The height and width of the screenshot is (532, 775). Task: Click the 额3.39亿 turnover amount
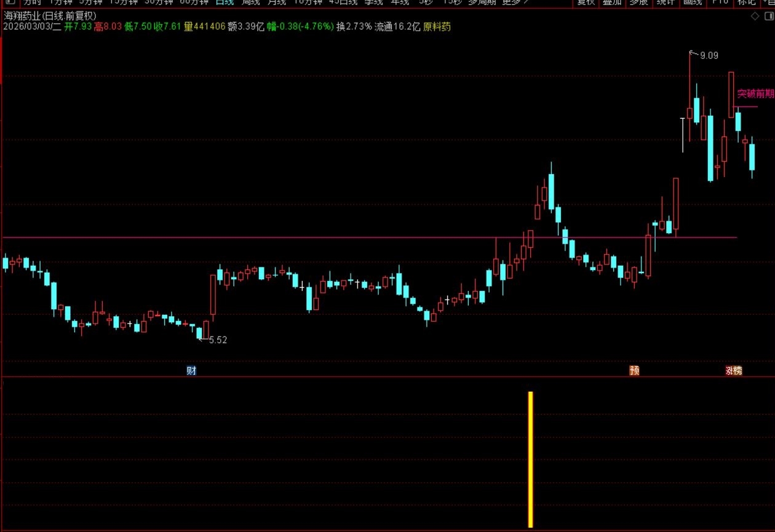245,27
